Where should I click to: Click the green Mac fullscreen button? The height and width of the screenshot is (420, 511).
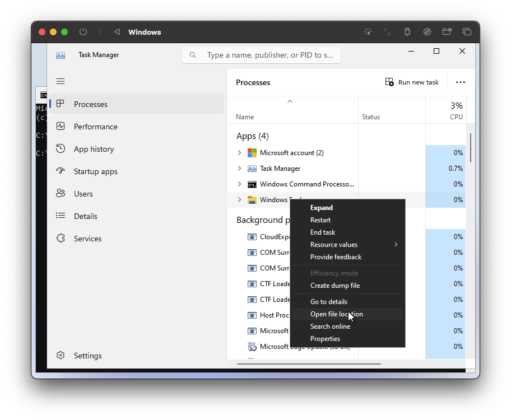64,32
